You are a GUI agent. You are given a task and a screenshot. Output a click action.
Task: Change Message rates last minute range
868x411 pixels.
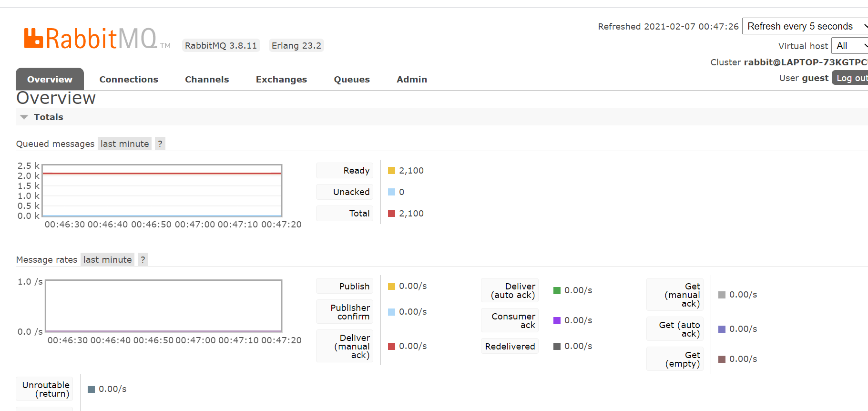point(108,259)
